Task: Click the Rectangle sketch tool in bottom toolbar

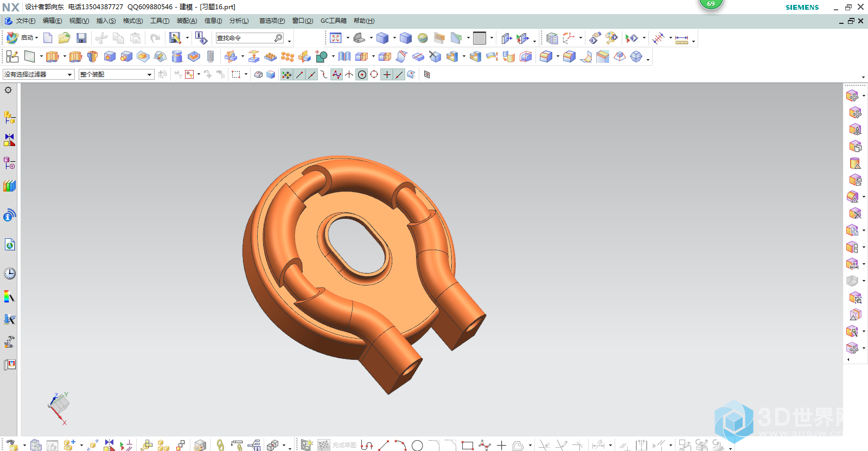Action: 468,446
